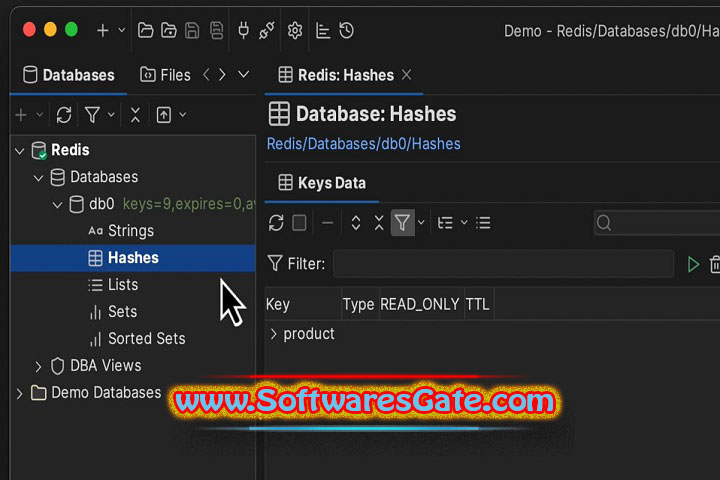Click the export upload icon in Databases panel

tap(164, 115)
